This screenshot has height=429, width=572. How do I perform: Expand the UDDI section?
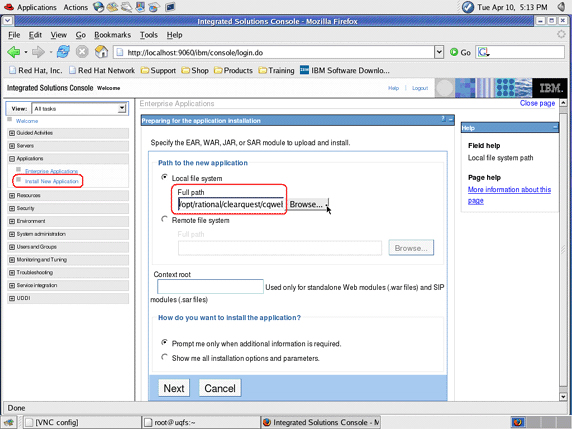tap(12, 298)
